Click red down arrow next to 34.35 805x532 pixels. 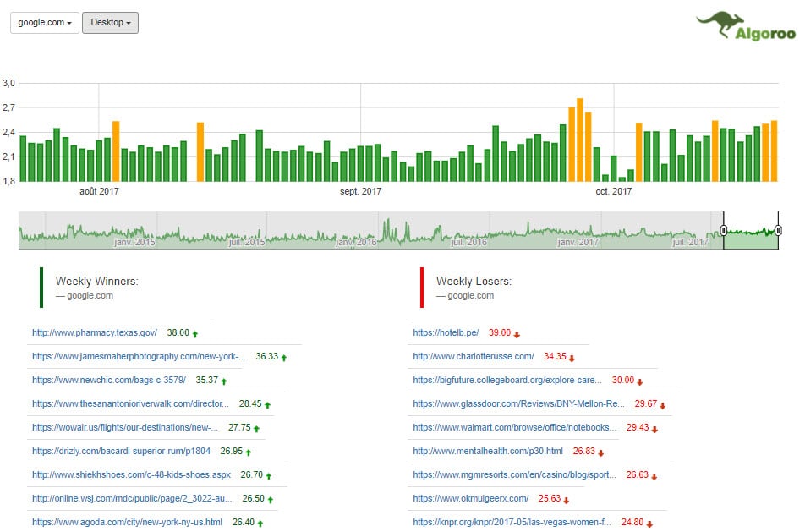pyautogui.click(x=572, y=358)
